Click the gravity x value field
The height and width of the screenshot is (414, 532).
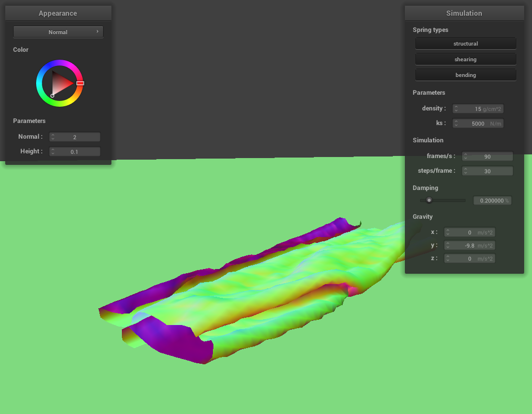(470, 232)
